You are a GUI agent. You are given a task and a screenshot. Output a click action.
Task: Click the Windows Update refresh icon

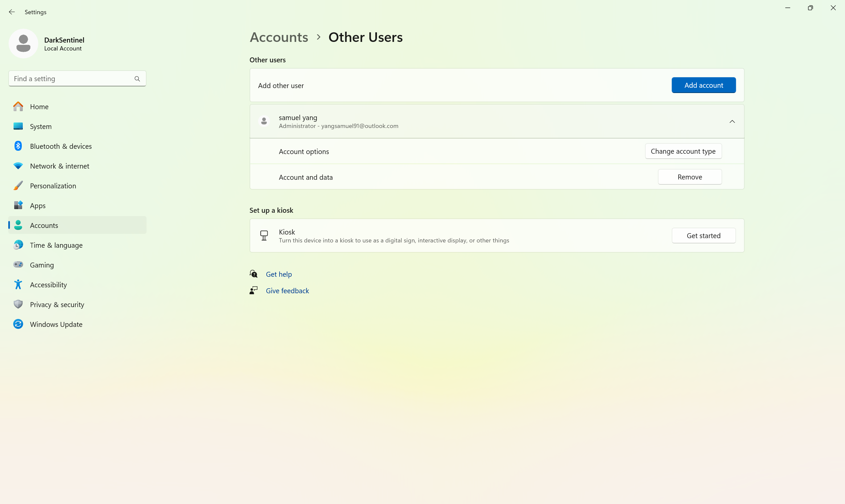18,324
